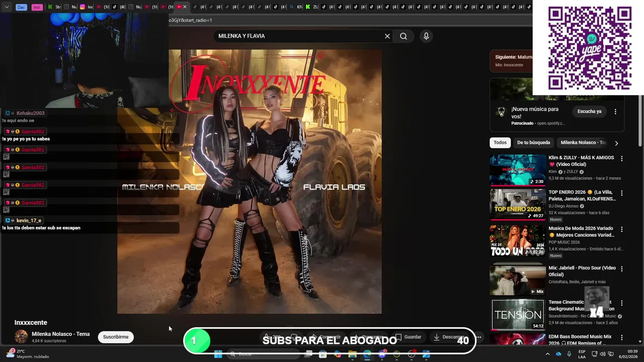Show hidden system tray icons
This screenshot has height=362, width=644.
tap(547, 354)
